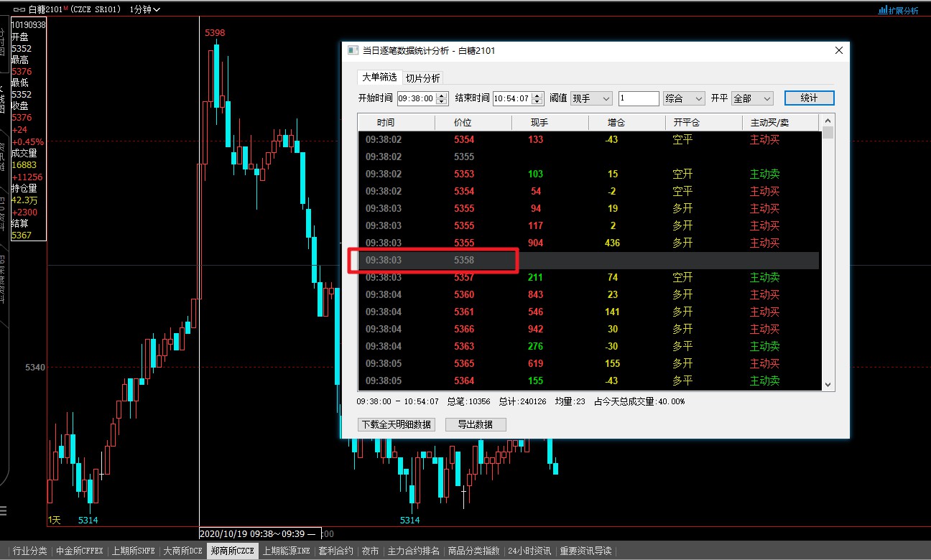Click the 下载全天明细数据 button

(396, 424)
